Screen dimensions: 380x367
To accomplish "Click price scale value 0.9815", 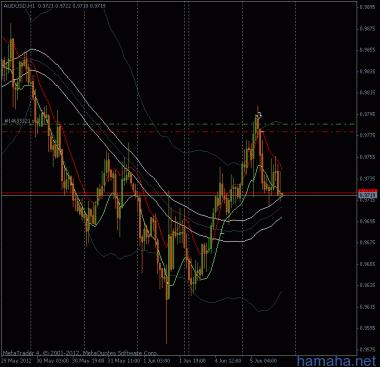I will pos(366,93).
